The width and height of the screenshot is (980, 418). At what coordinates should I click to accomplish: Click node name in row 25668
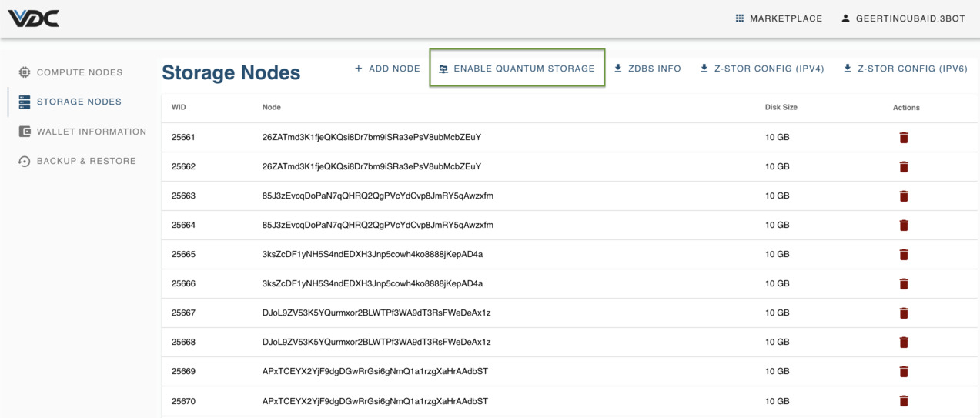(x=376, y=342)
